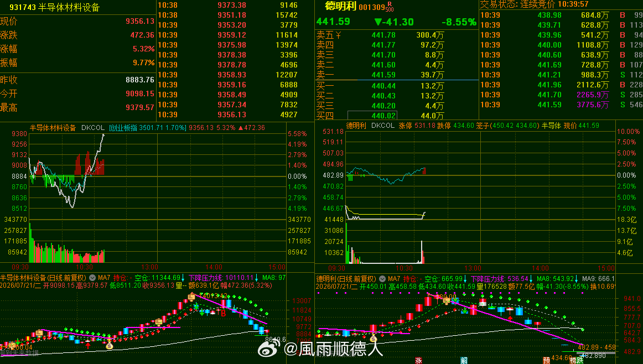
Task: Click 交易状态: 连续竞价 status text
Action: pos(517,4)
